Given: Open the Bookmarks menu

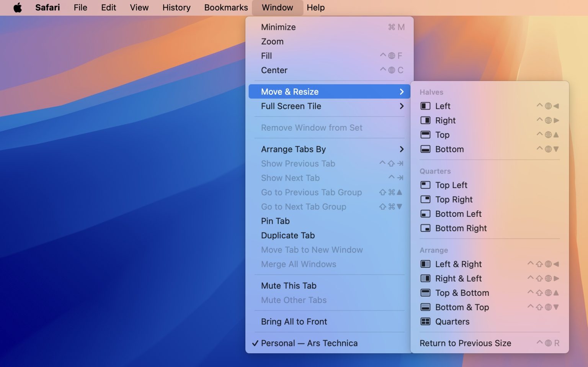Looking at the screenshot, I should click(x=226, y=8).
